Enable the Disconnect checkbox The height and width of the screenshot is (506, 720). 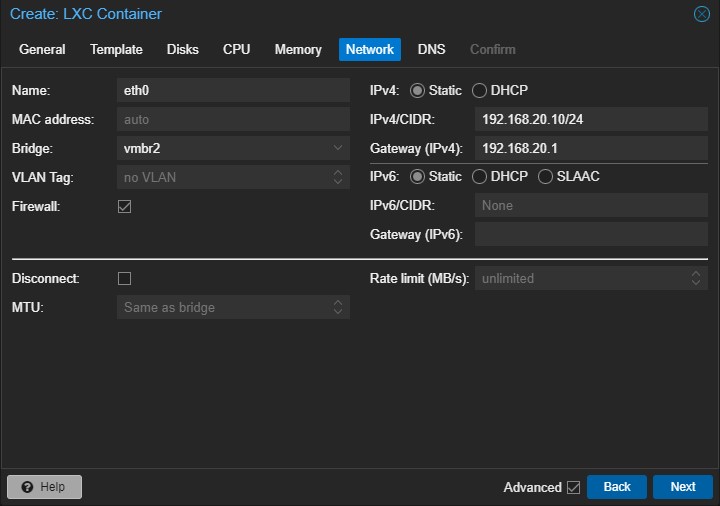coord(125,278)
